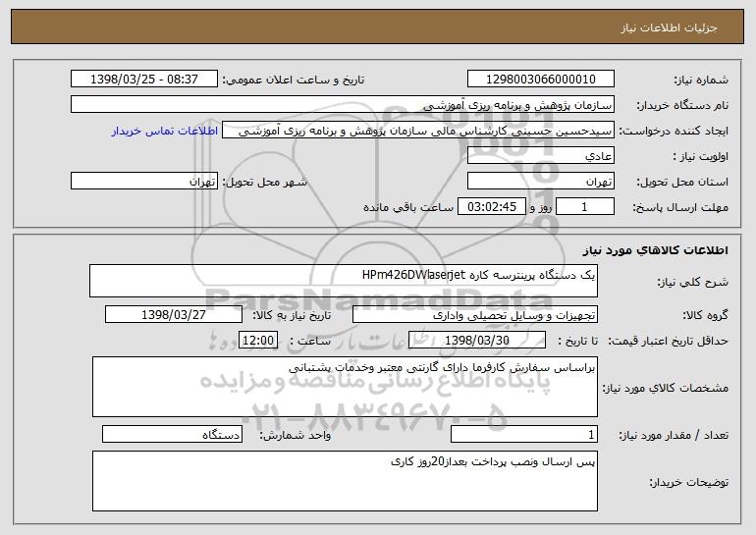Click the goods group field تجهیزات و وسایل تحصیلی واداری

coord(475,315)
